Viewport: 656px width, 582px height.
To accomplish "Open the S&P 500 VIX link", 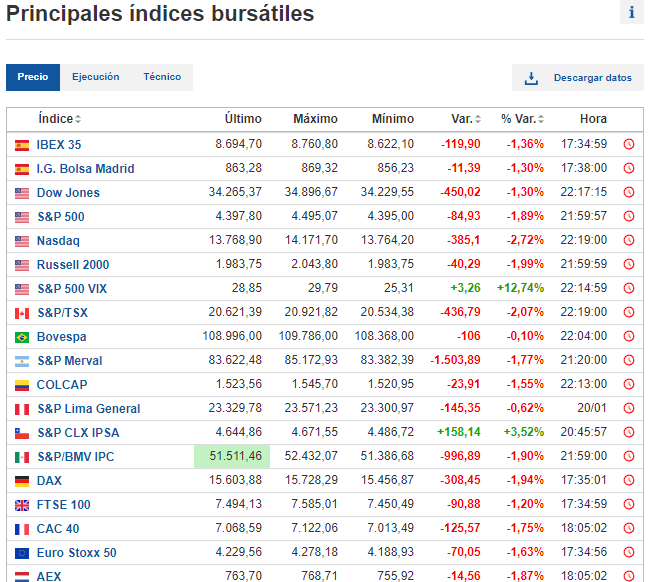I will click(x=72, y=289).
